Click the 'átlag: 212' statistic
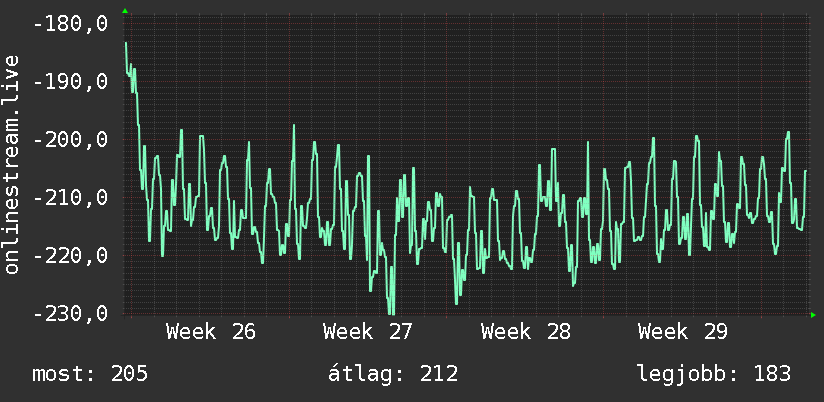This screenshot has width=824, height=402. point(393,374)
